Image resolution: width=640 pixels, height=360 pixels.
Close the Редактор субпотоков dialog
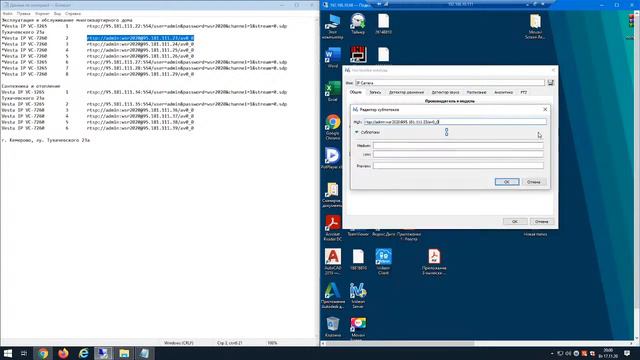(x=545, y=109)
